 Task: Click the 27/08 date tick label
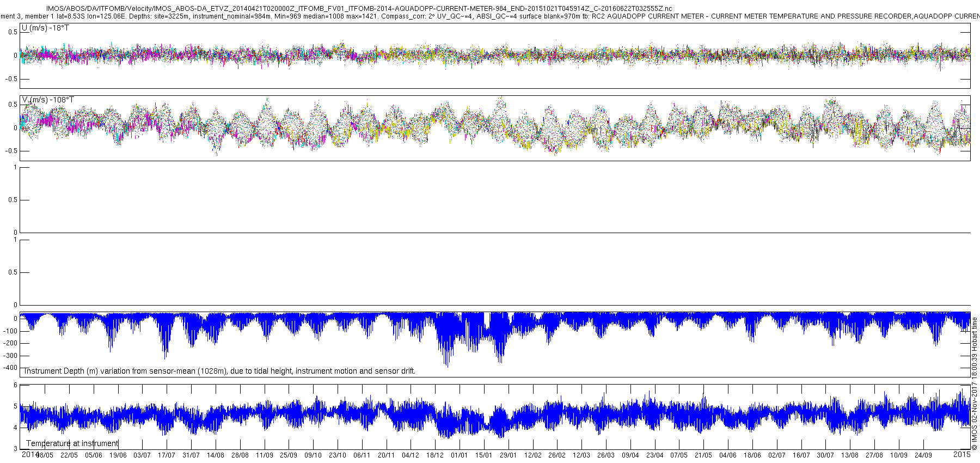874,455
